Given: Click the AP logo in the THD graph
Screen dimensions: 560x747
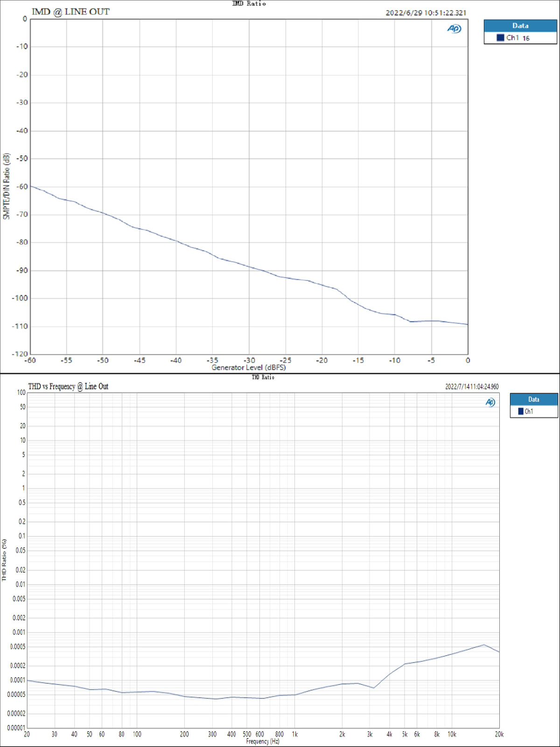Looking at the screenshot, I should click(x=490, y=402).
